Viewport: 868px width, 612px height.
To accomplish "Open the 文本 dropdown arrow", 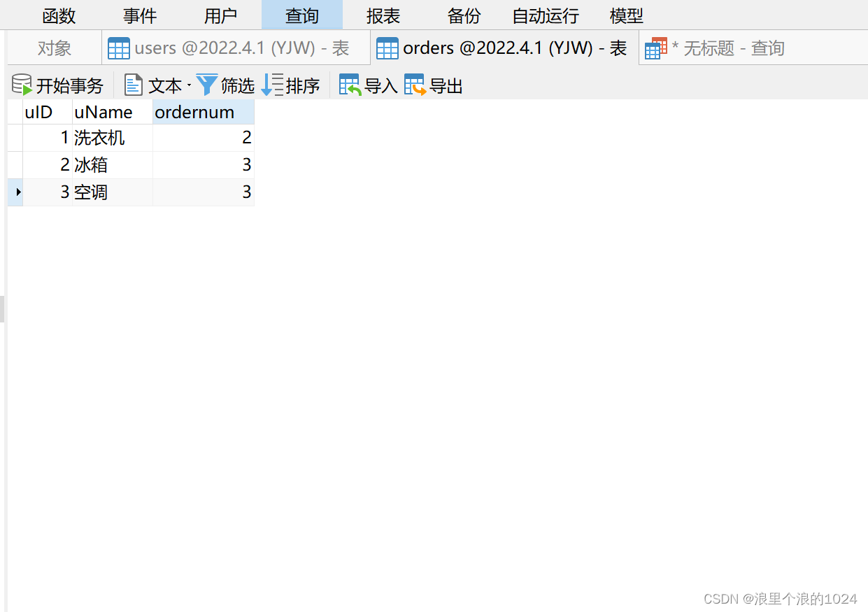I will coord(189,86).
